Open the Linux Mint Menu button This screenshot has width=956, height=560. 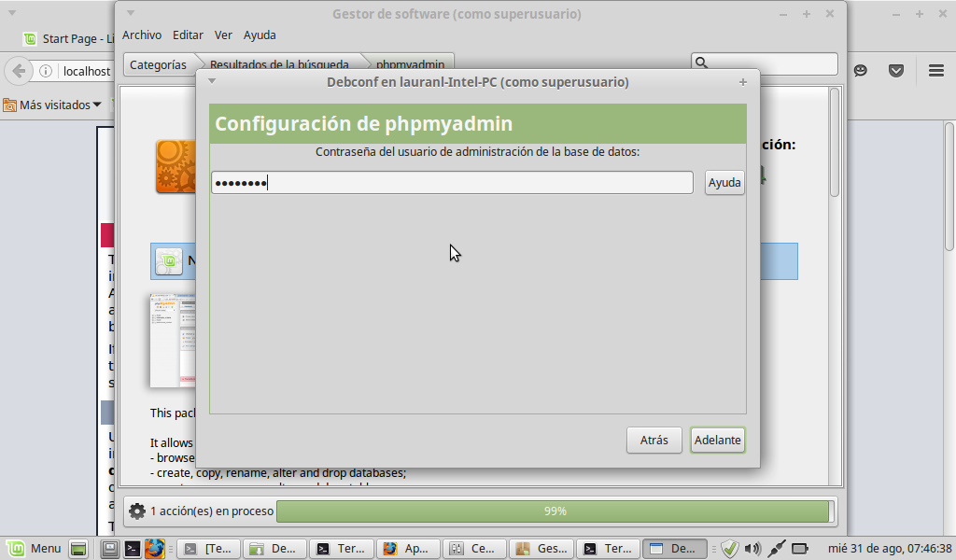(x=35, y=549)
